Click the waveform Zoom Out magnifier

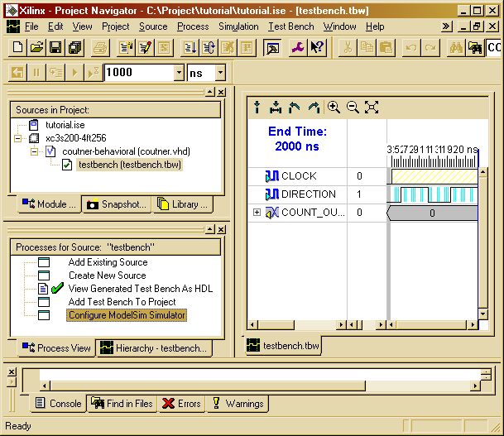tap(353, 107)
